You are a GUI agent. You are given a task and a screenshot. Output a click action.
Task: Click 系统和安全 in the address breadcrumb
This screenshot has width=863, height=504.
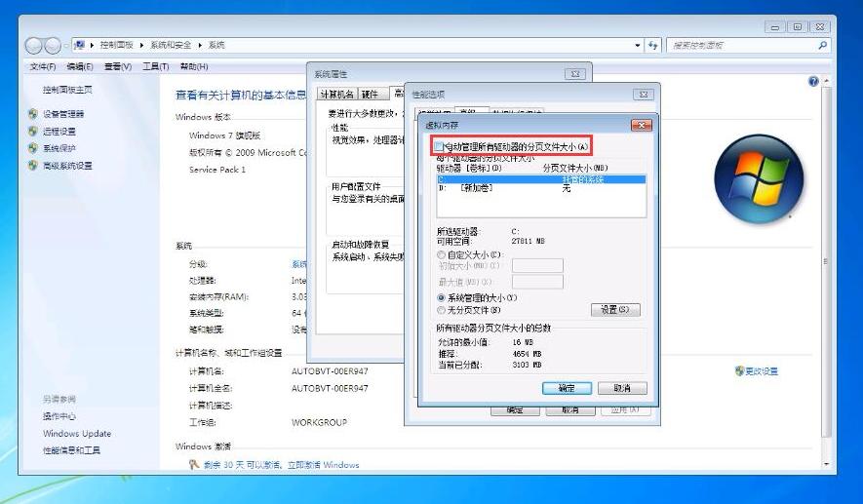point(171,45)
